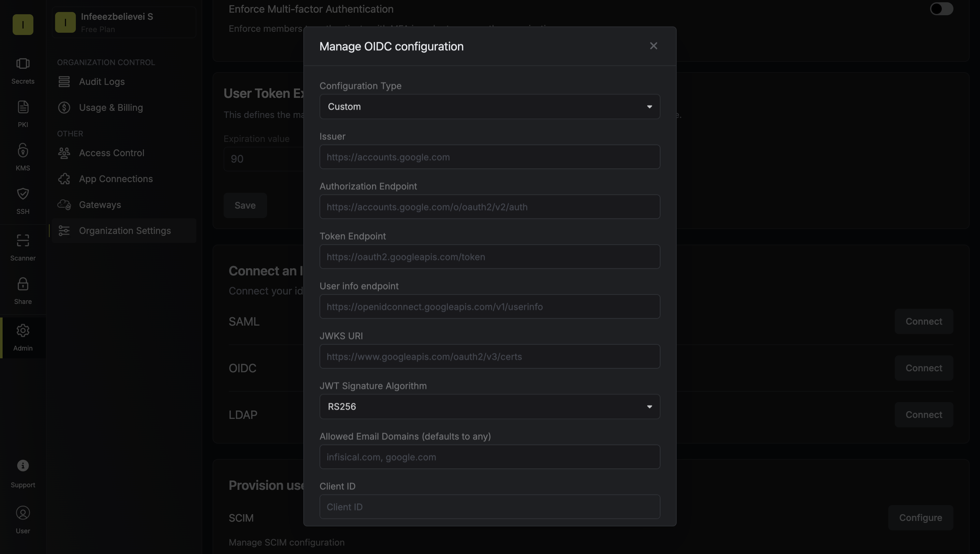Click the Expiration value field showing 90
Image resolution: width=980 pixels, height=554 pixels.
click(264, 159)
